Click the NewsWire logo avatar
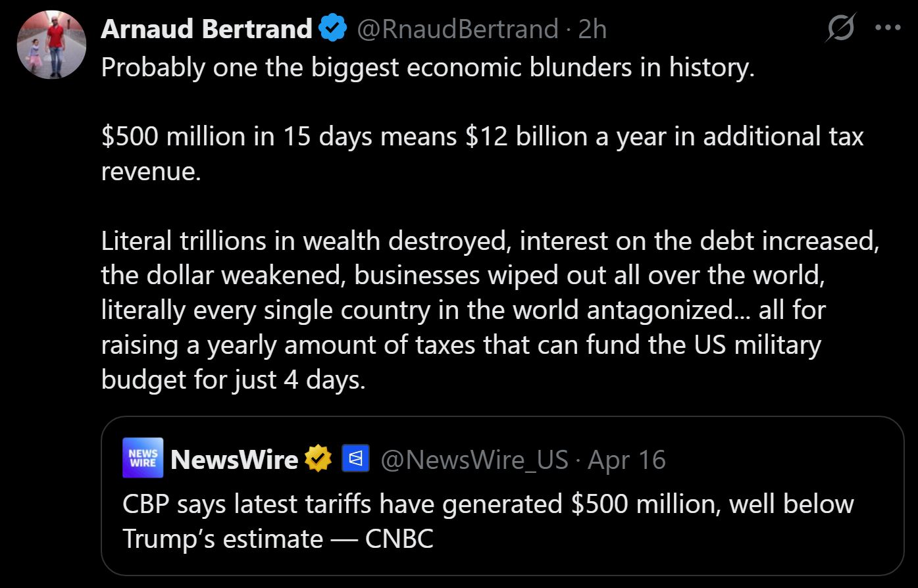 point(142,458)
